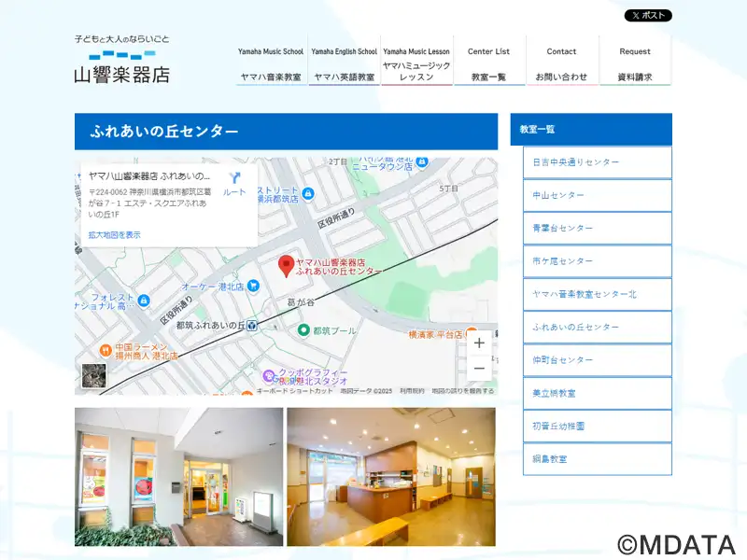
Task: Open 美立橋教室 in classroom list
Action: pos(598,393)
